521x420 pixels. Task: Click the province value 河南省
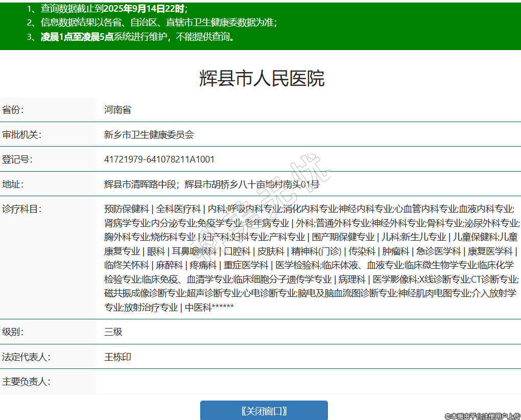(x=117, y=110)
